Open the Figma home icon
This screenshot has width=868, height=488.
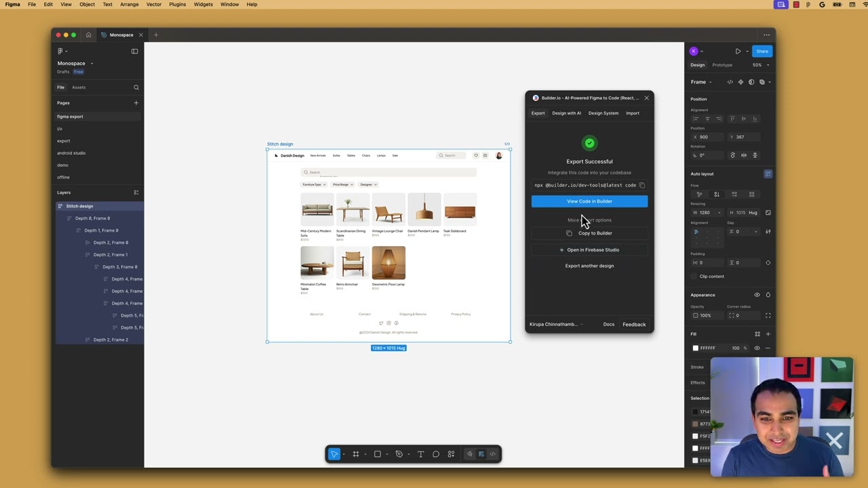pos(88,35)
